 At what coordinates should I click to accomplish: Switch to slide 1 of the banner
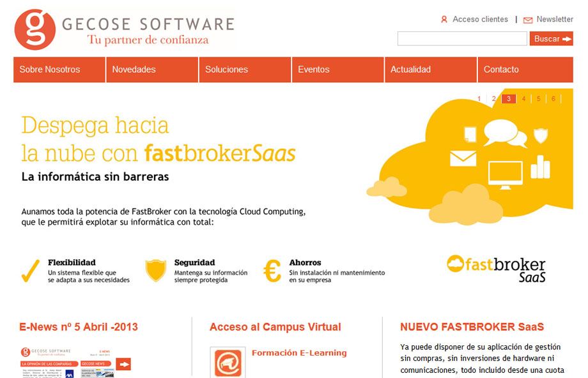479,99
